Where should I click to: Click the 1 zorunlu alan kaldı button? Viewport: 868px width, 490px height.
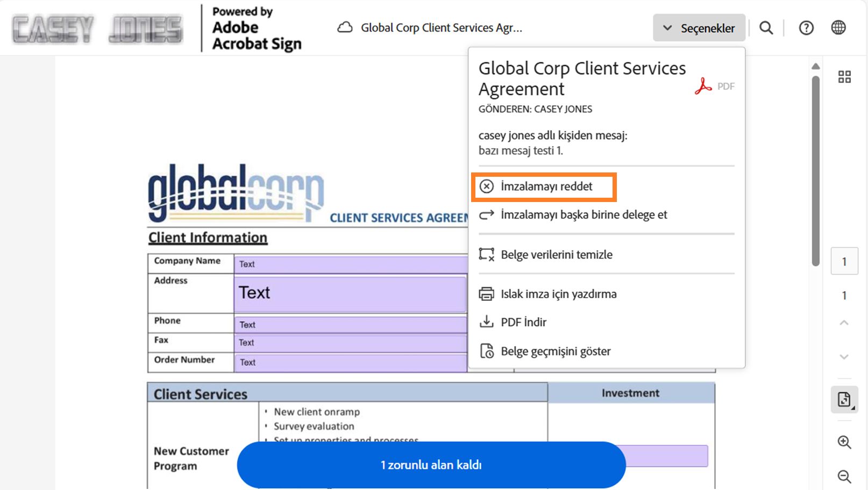click(x=431, y=465)
